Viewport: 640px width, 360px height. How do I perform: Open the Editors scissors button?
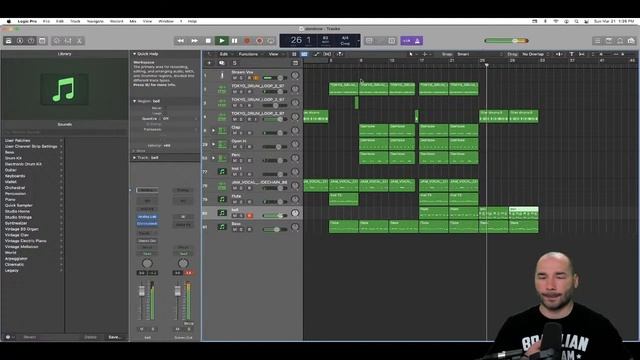(x=79, y=41)
